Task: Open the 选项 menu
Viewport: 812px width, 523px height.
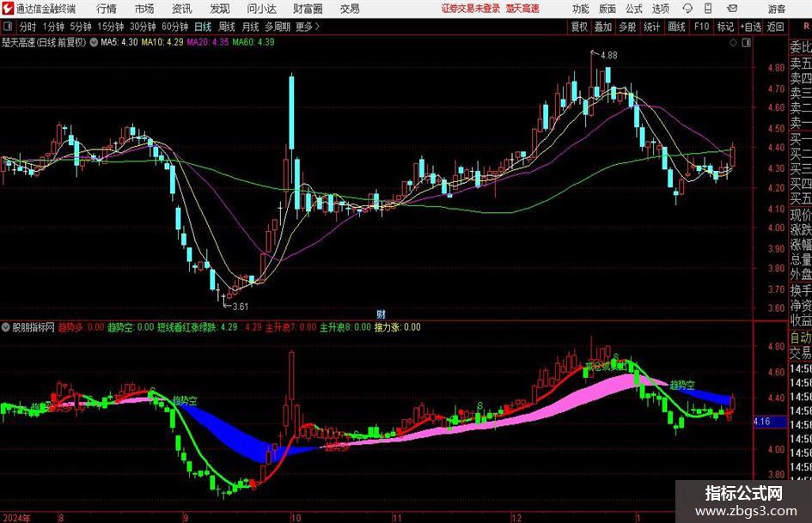Action: (x=660, y=9)
